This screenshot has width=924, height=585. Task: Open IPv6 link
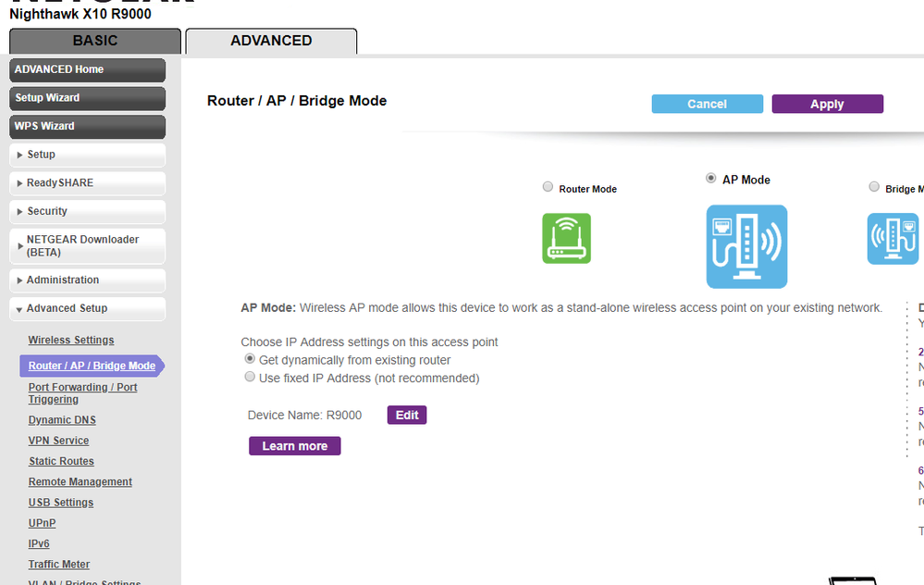click(x=39, y=543)
